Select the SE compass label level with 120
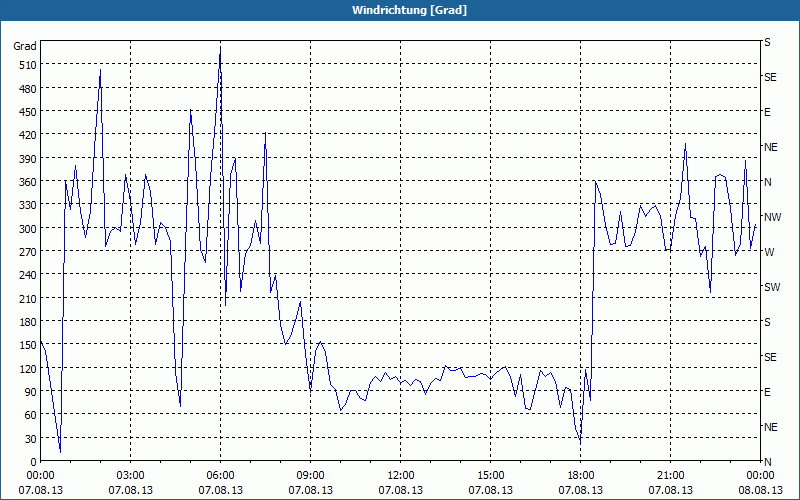Image resolution: width=800 pixels, height=500 pixels. [770, 358]
